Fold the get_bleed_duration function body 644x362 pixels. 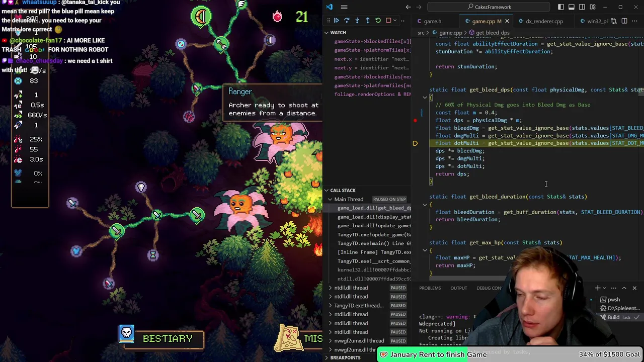425,204
